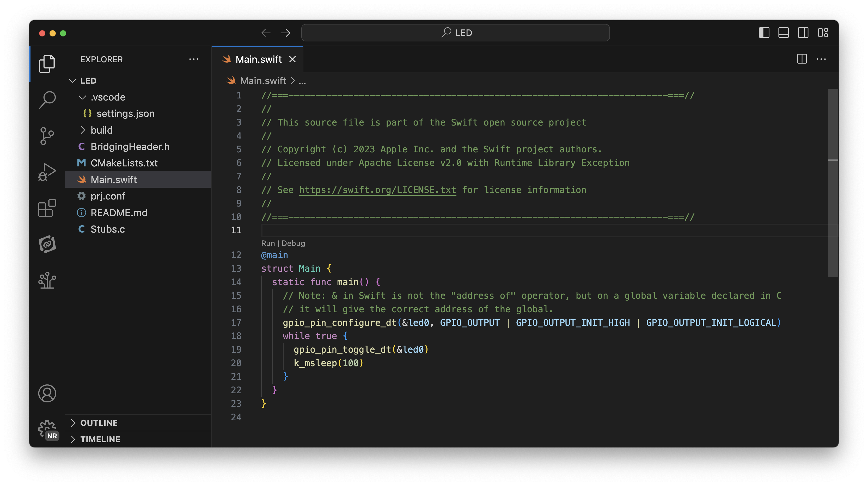
Task: Click the 'while true' statement
Action: [310, 336]
